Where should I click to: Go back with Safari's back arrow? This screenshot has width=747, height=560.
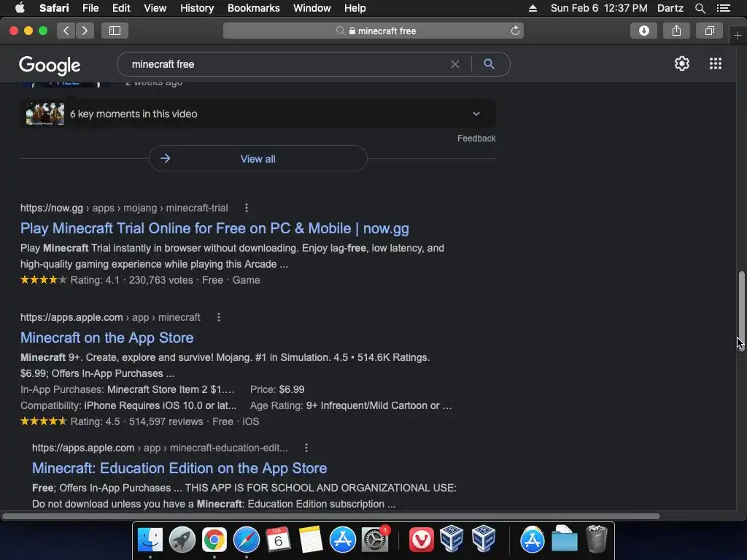point(66,31)
